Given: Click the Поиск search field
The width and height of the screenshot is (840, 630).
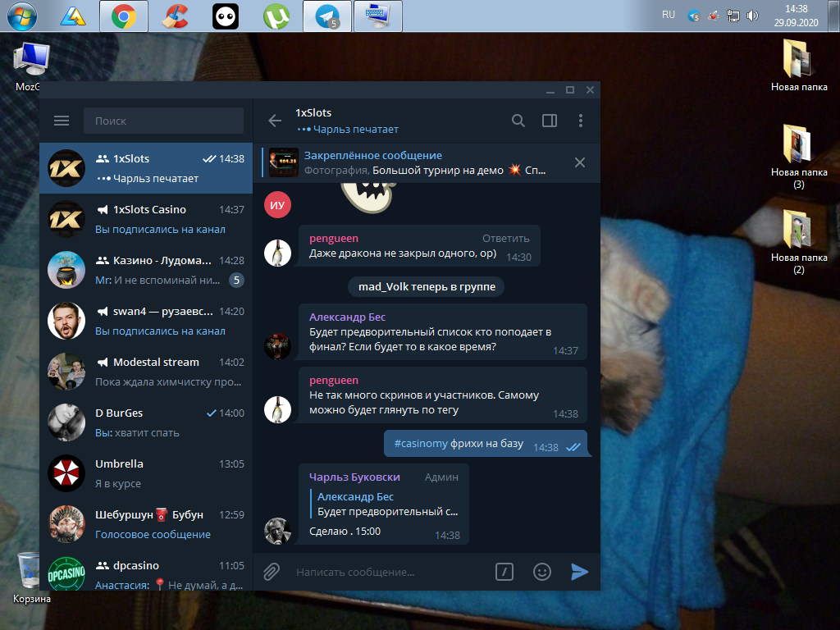Looking at the screenshot, I should pyautogui.click(x=163, y=121).
